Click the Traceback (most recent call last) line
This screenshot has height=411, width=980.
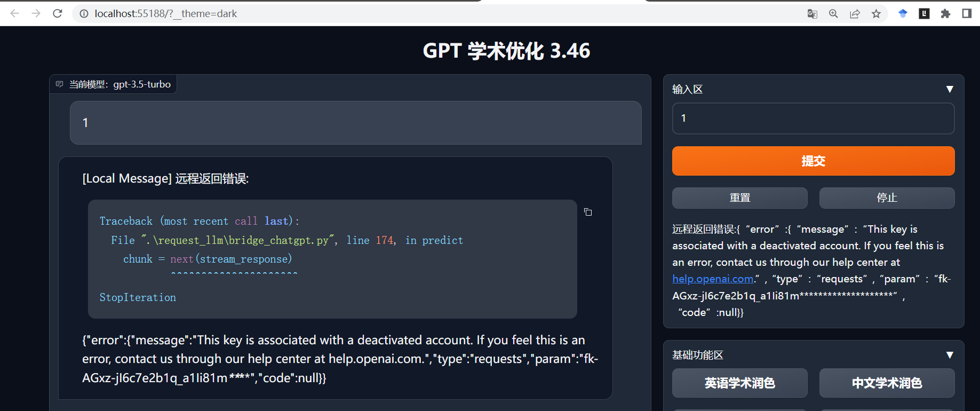click(200, 221)
